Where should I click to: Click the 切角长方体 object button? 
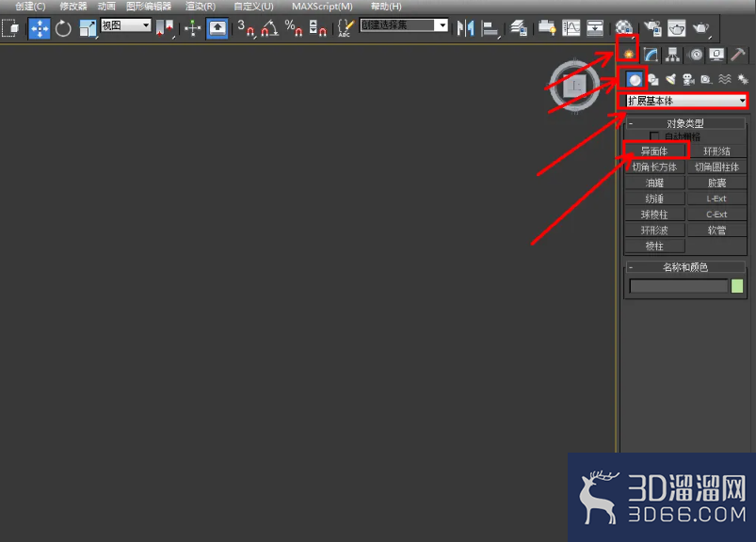click(654, 167)
